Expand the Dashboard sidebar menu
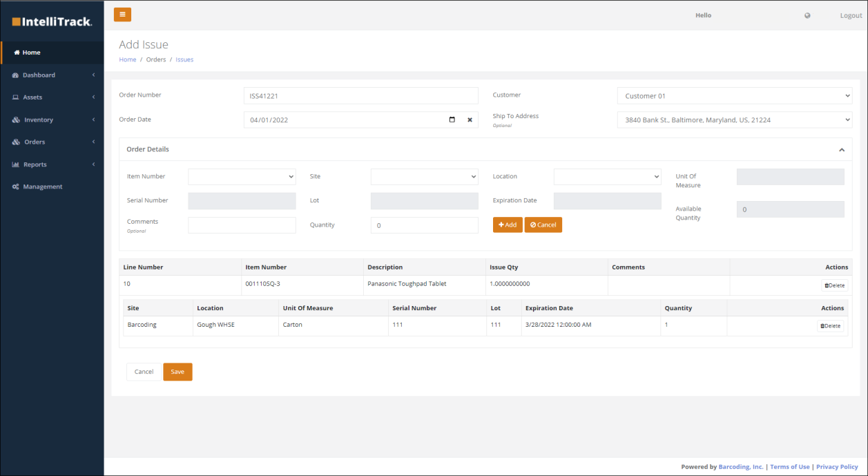 [x=52, y=75]
